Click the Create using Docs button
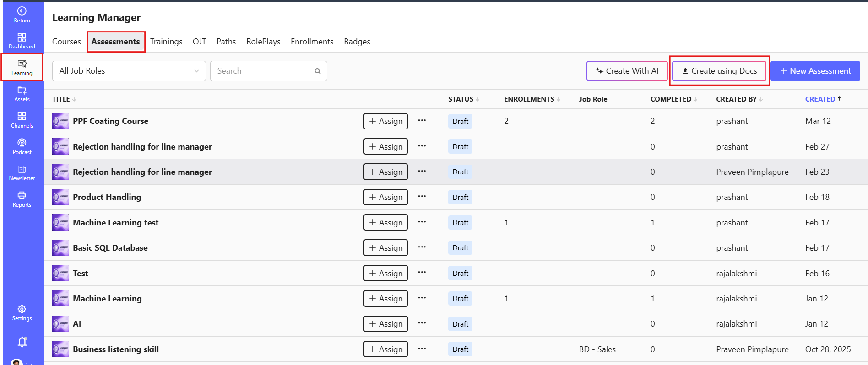The image size is (868, 365). tap(719, 71)
